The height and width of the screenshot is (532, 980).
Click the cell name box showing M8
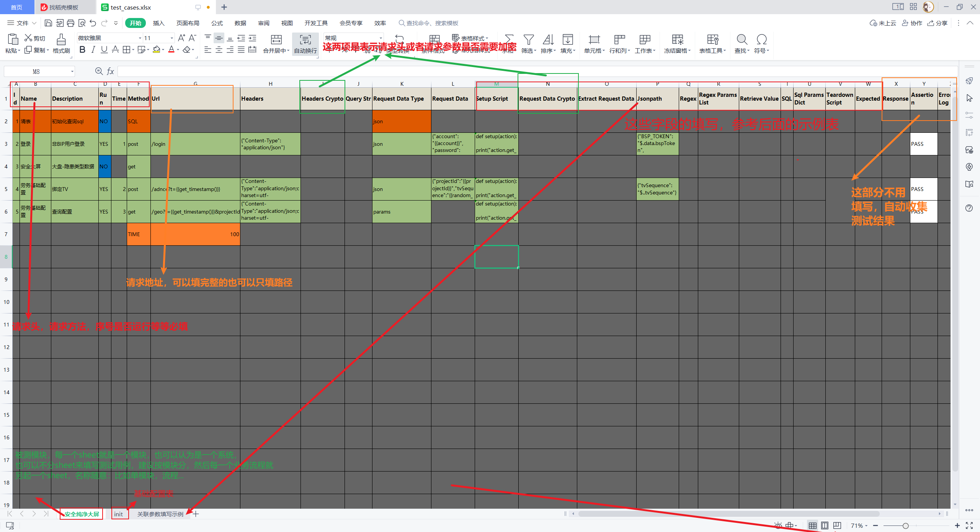(x=36, y=72)
